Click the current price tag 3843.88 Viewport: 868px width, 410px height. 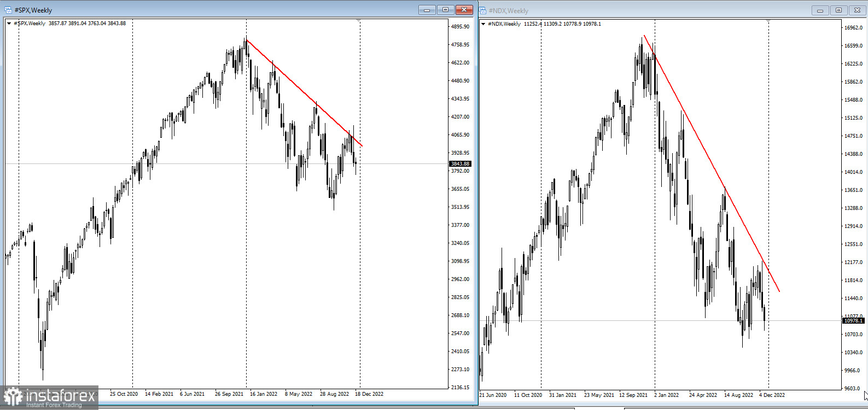[x=460, y=164]
